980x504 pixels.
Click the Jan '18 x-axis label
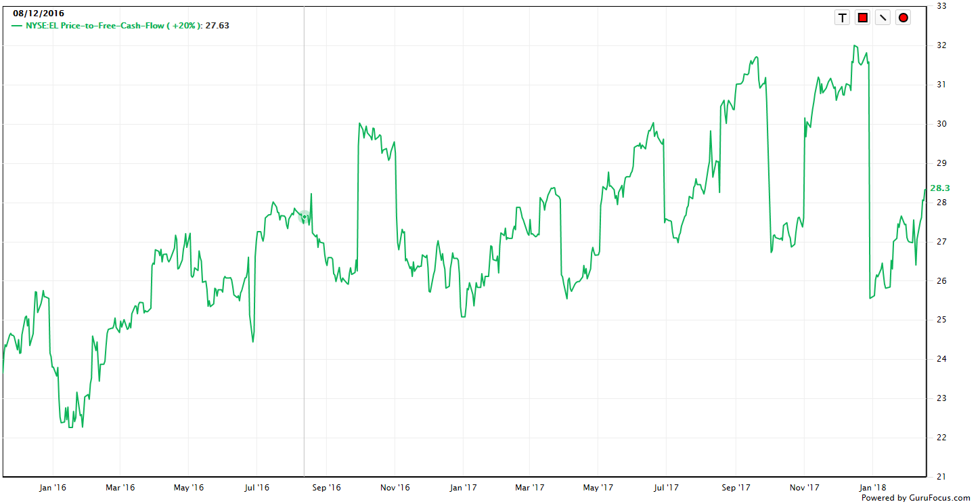point(872,487)
